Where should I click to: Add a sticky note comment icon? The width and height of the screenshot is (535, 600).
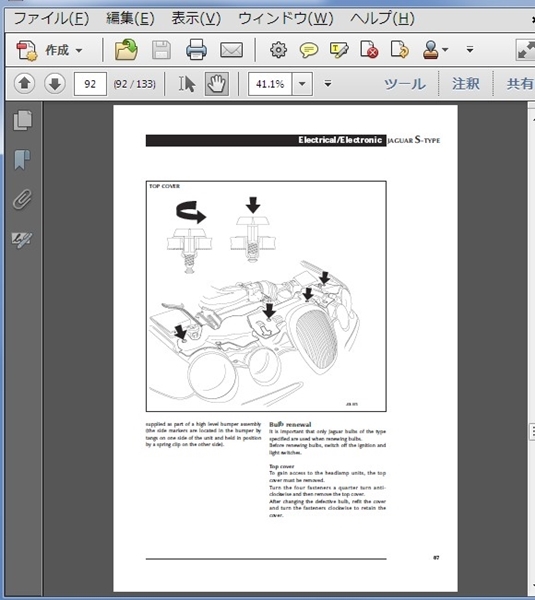pyautogui.click(x=308, y=50)
